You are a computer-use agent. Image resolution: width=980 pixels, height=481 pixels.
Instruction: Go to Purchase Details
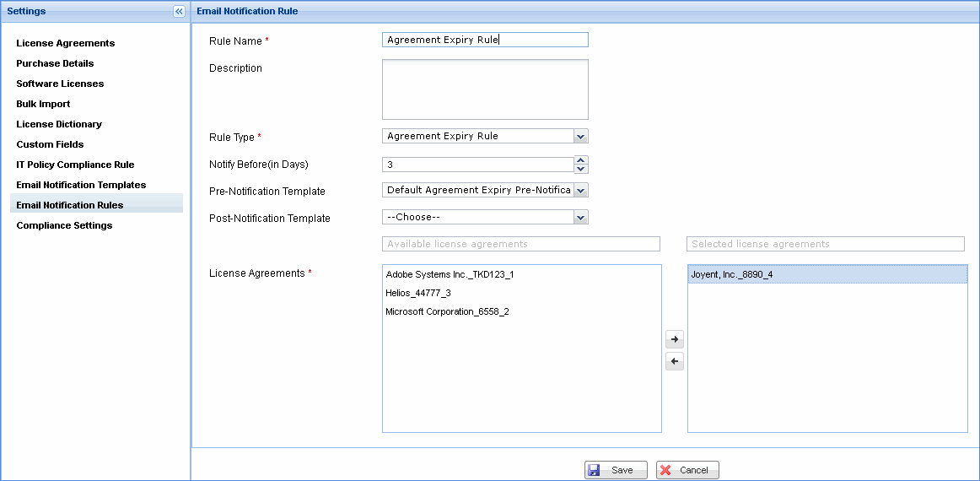pos(55,63)
